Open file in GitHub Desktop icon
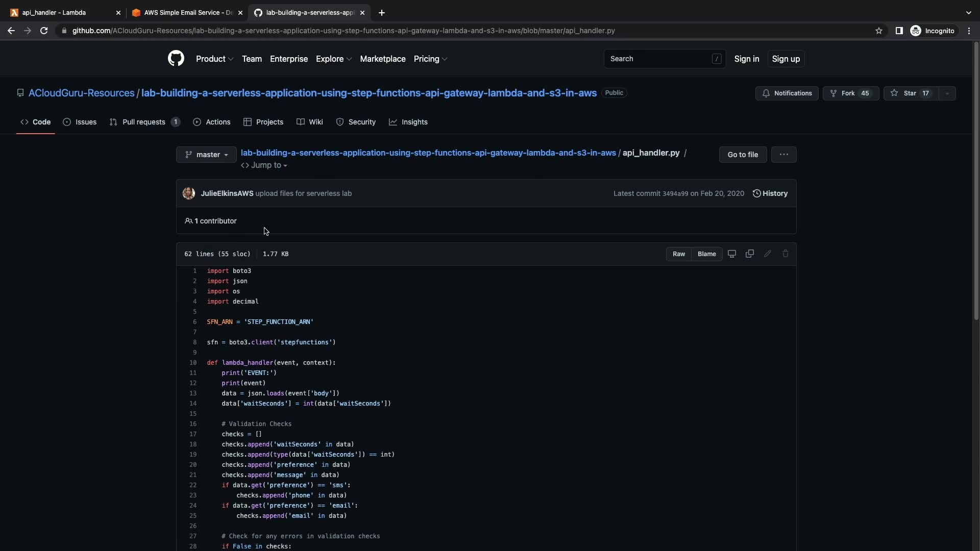Image resolution: width=980 pixels, height=551 pixels. 731,254
